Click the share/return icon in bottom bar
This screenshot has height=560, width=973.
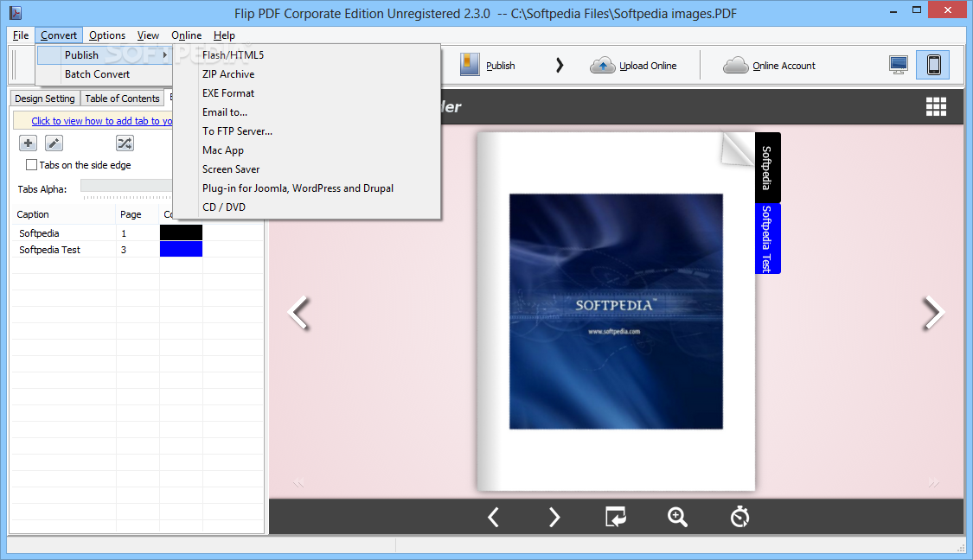[x=616, y=517]
